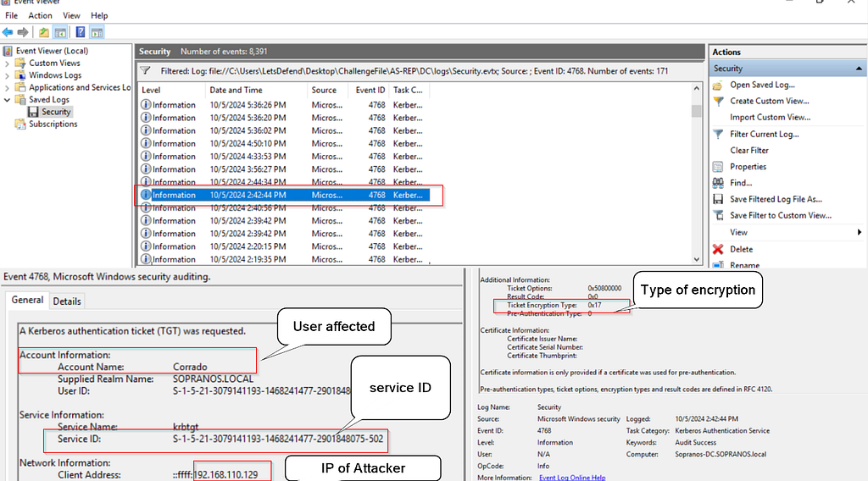Image resolution: width=868 pixels, height=481 pixels.
Task: Select Event Viewer (Local) root node
Action: [x=52, y=51]
